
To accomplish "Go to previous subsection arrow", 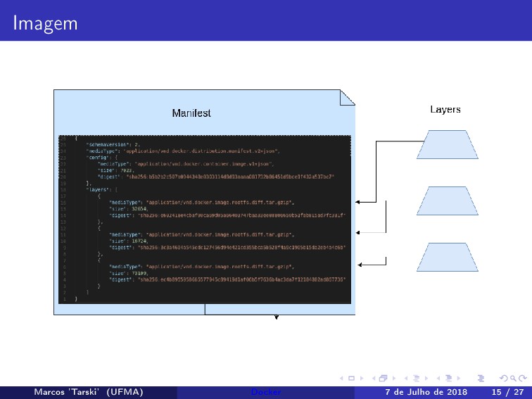I will tap(406, 378).
